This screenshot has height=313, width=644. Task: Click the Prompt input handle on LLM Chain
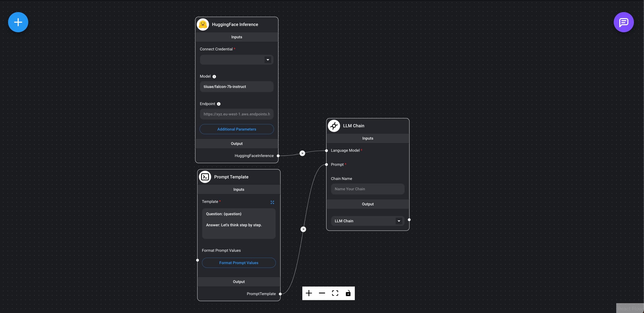[x=327, y=165]
